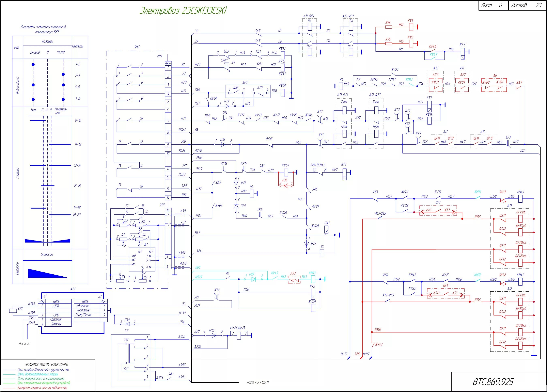Click the U20 diode symbol near wire 320

click(x=214, y=336)
